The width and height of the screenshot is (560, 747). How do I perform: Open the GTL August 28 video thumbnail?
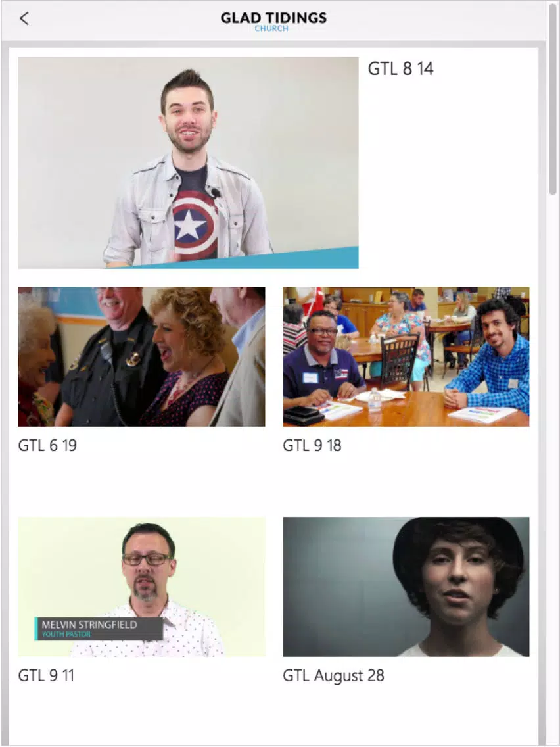pyautogui.click(x=406, y=587)
